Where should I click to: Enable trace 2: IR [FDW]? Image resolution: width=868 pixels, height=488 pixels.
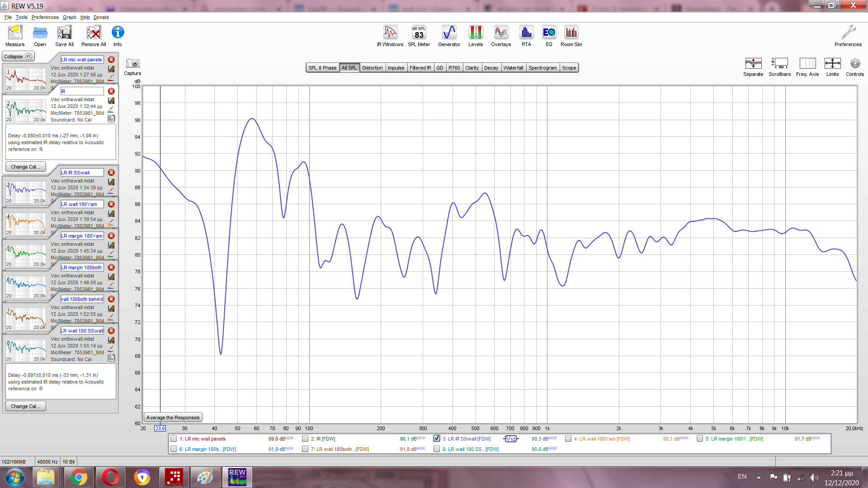coord(305,438)
